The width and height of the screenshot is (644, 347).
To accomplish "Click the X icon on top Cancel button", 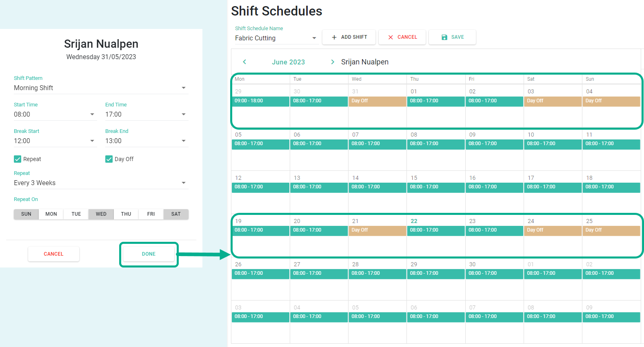I will pyautogui.click(x=391, y=37).
